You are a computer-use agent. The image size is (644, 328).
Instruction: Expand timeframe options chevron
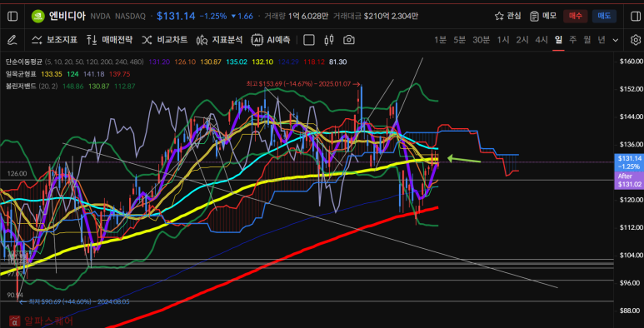(x=615, y=40)
